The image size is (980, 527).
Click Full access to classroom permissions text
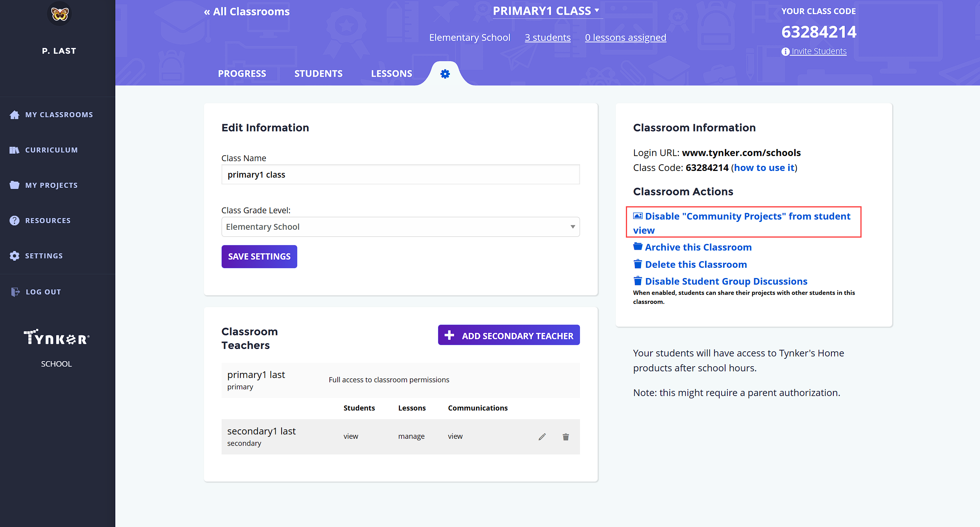389,380
